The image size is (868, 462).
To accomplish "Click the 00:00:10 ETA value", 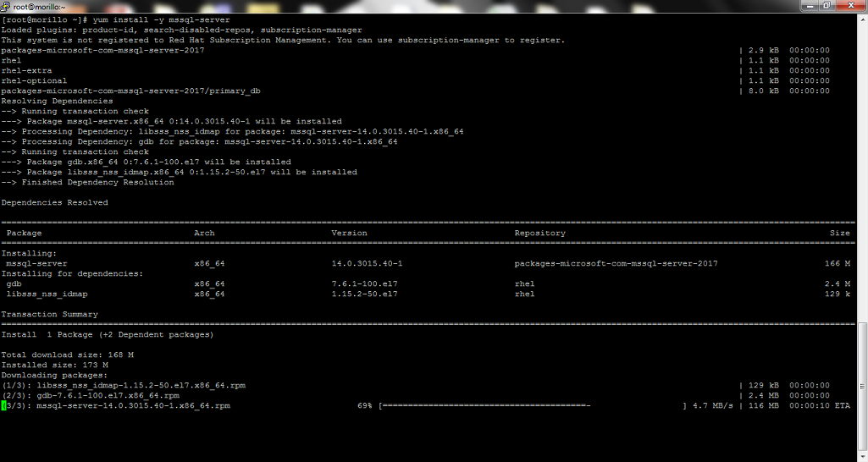I will [x=810, y=405].
